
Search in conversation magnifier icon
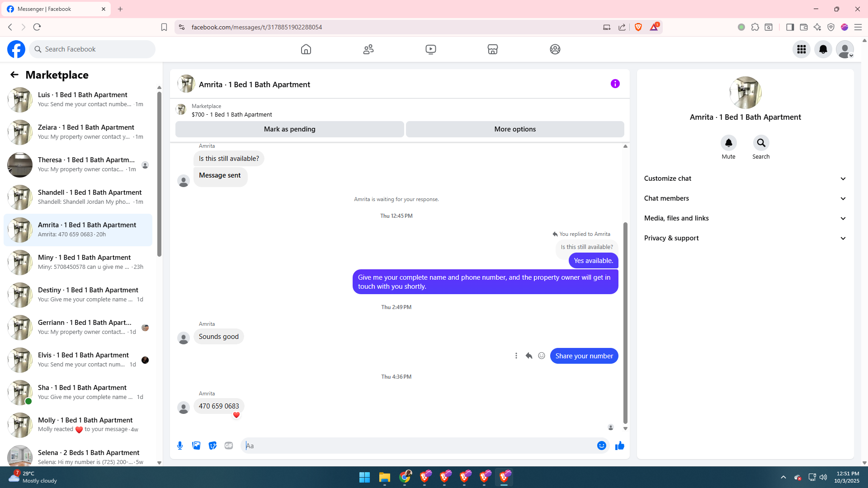point(761,143)
